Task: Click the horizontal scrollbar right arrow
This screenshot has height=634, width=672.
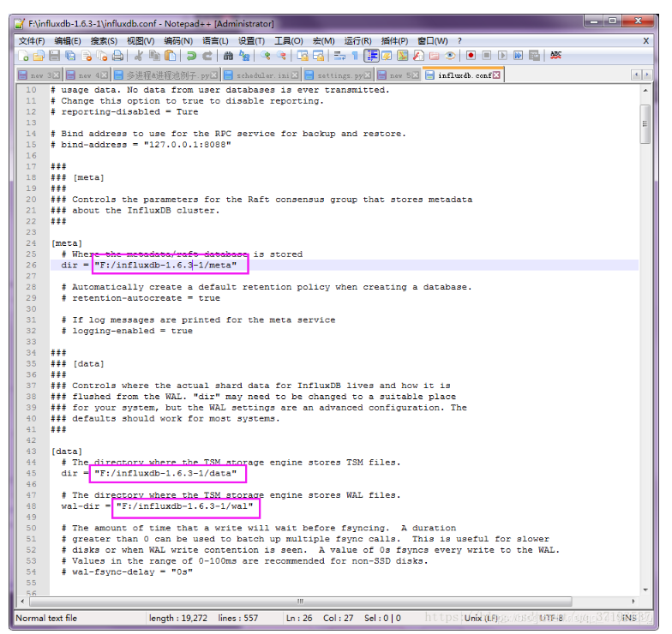Action: point(633,601)
